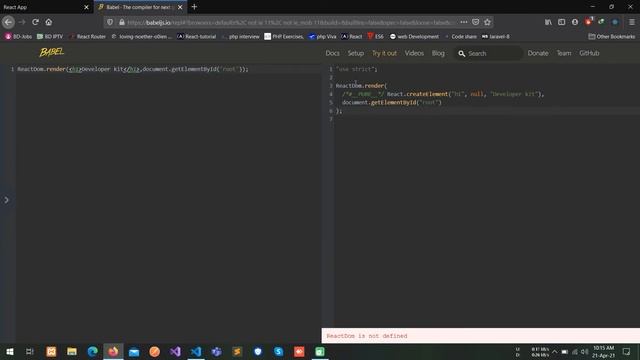Open the Firefox hamburger menu
The image size is (640, 360).
click(632, 22)
